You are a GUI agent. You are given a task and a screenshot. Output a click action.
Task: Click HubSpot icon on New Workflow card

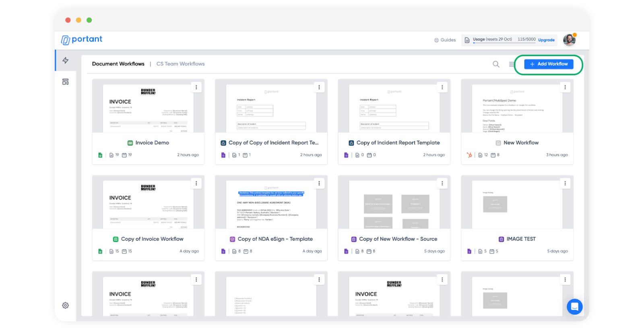point(469,155)
